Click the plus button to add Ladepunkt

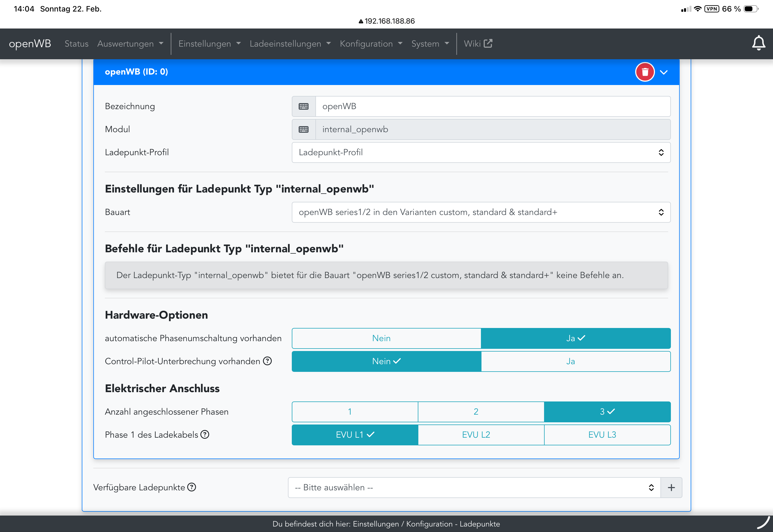pos(671,487)
